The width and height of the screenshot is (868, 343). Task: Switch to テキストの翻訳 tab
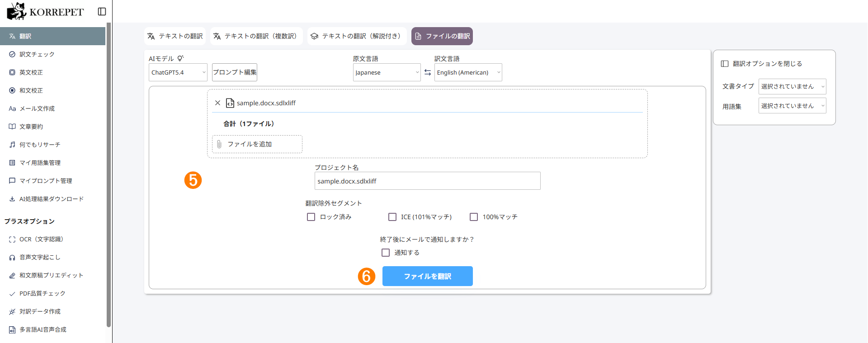point(175,36)
